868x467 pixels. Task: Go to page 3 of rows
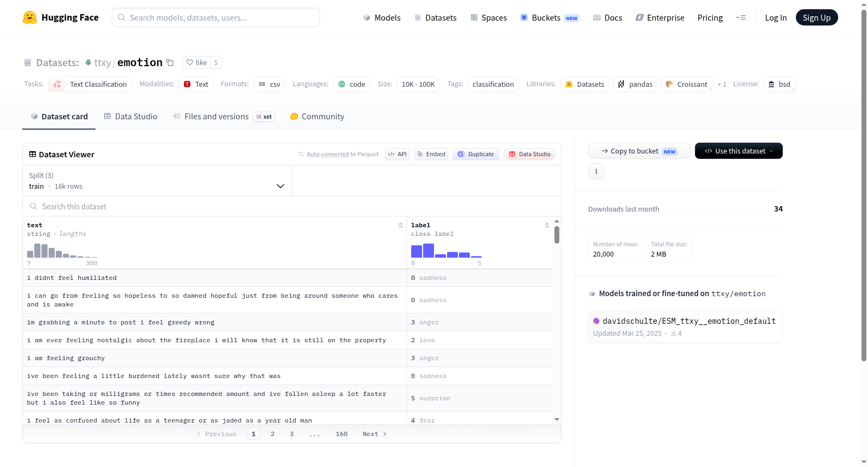[292, 434]
